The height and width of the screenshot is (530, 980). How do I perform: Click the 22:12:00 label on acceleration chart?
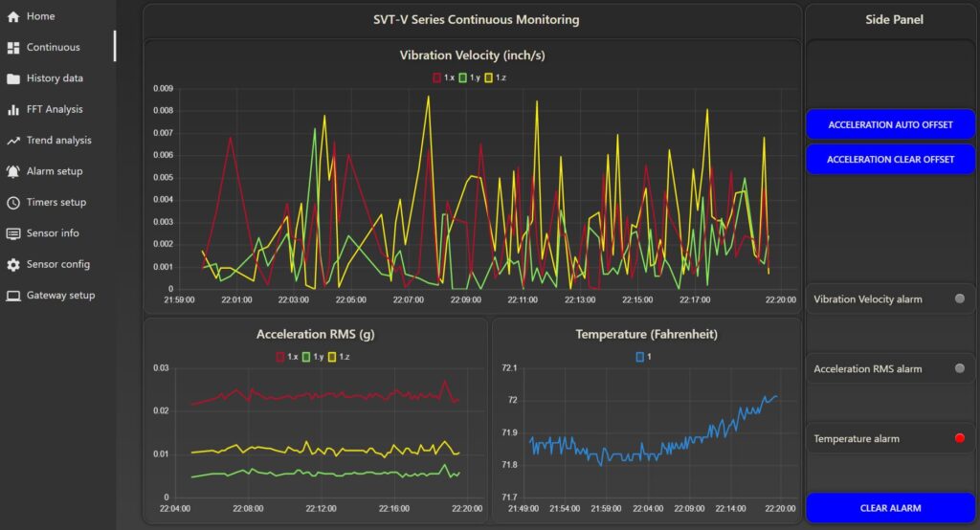tap(322, 509)
